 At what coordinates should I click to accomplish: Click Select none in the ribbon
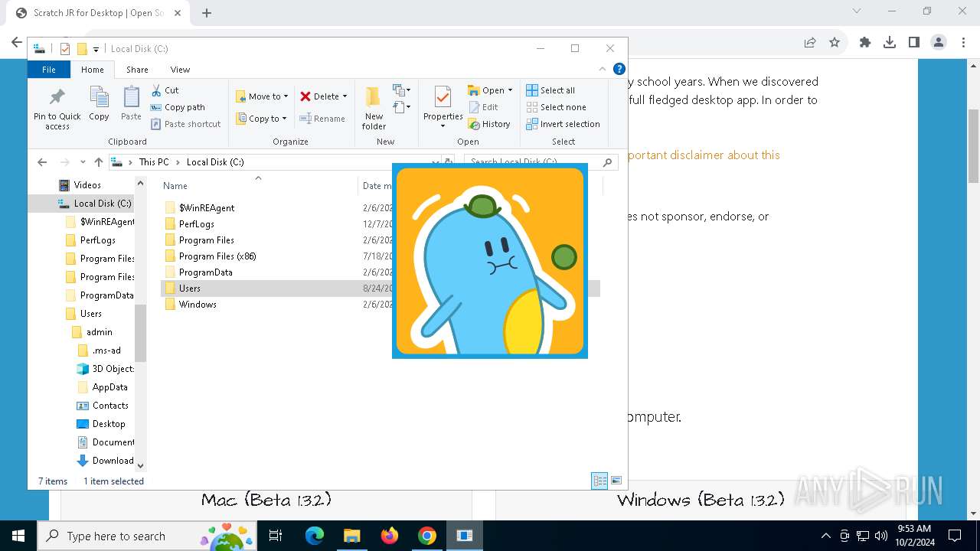pos(556,107)
